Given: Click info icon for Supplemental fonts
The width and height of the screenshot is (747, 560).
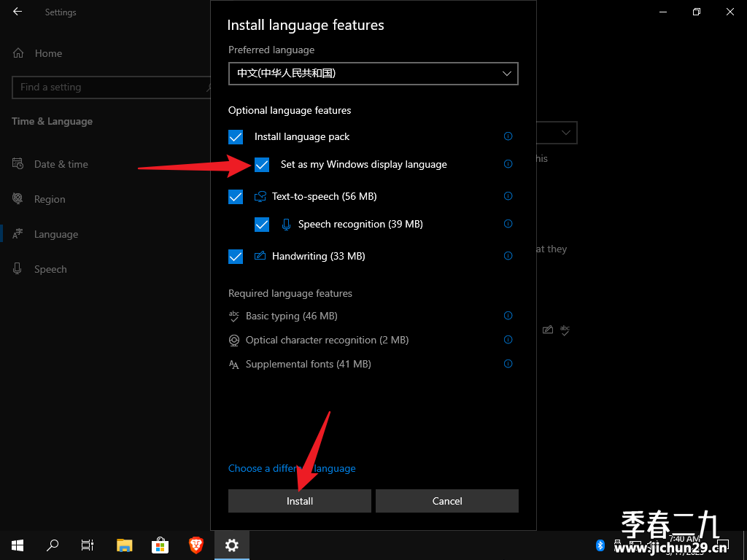Looking at the screenshot, I should coord(508,364).
